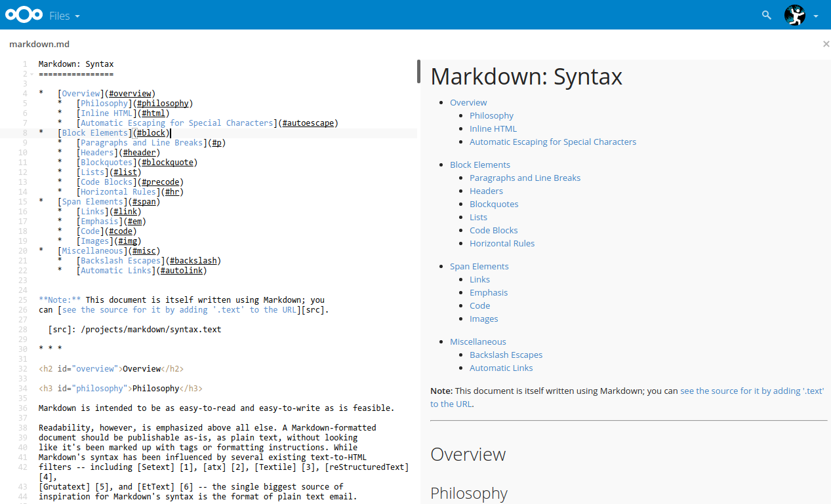The width and height of the screenshot is (831, 504).
Task: Click the Inline HTML link
Action: 493,128
